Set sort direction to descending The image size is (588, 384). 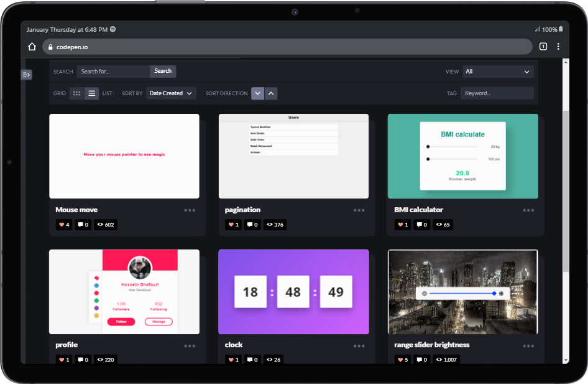coord(257,93)
